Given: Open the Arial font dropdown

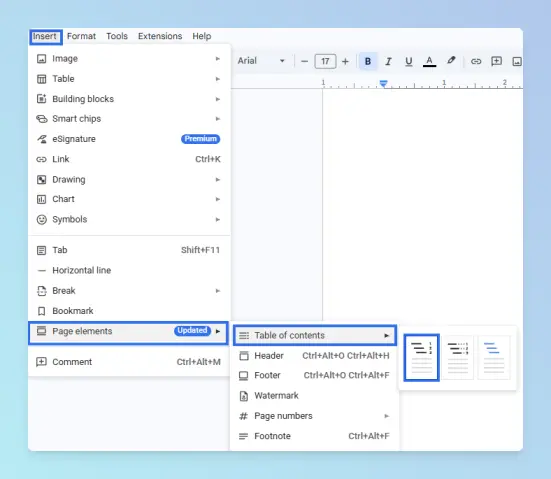Looking at the screenshot, I should coord(261,61).
